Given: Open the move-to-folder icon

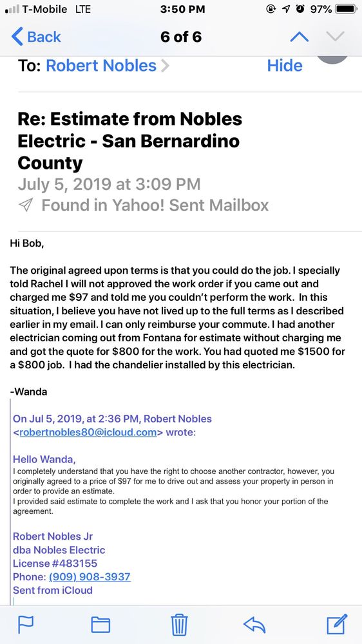Looking at the screenshot, I should 100,625.
